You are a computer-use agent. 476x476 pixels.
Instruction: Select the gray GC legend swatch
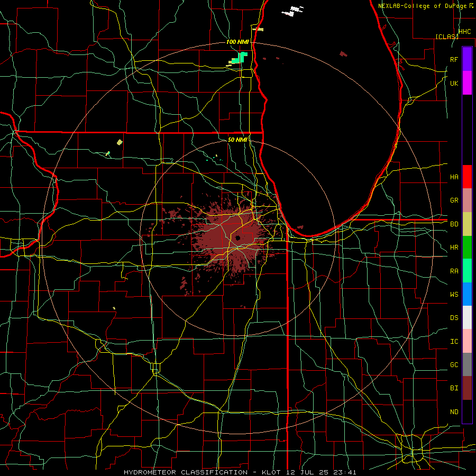(467, 364)
